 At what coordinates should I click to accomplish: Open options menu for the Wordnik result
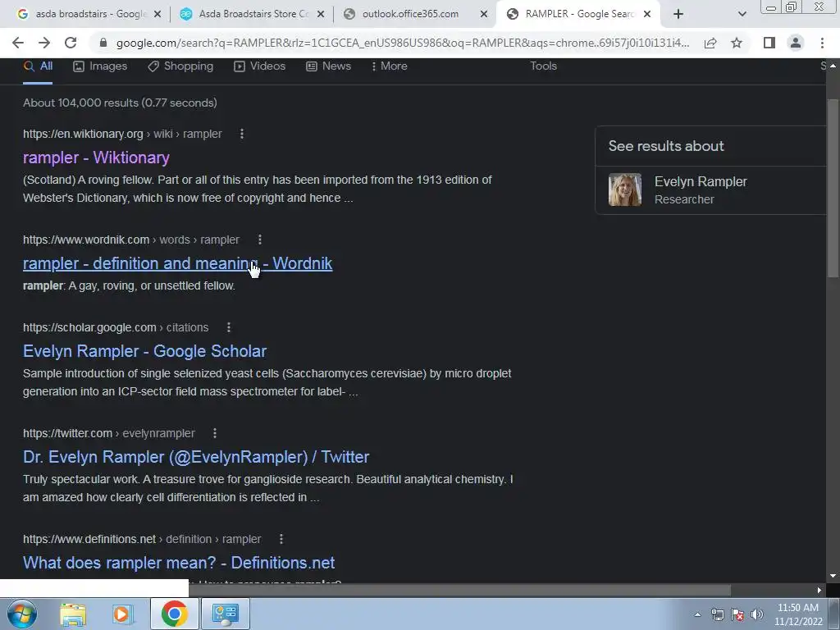point(260,240)
